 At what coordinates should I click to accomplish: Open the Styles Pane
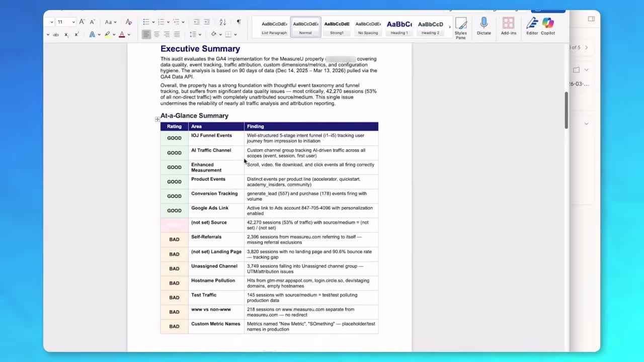coord(460,27)
